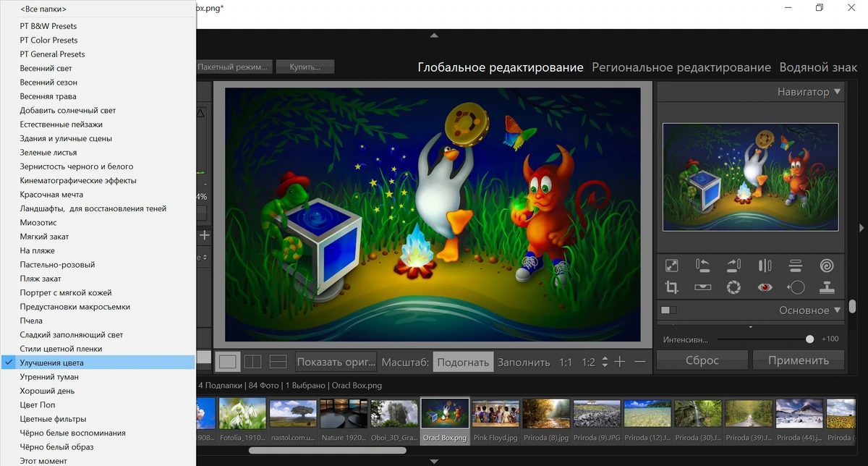Image resolution: width=868 pixels, height=466 pixels.
Task: Open the spiral distortion tool
Action: click(x=827, y=266)
